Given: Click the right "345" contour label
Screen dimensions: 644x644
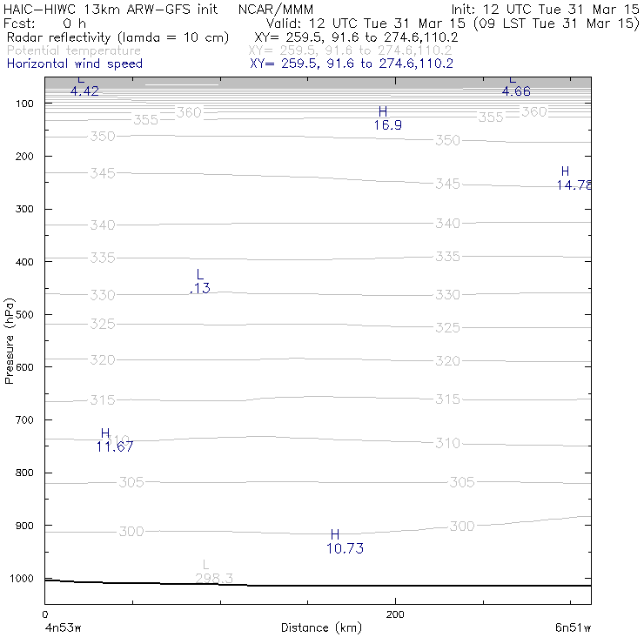Looking at the screenshot, I should [x=447, y=184].
